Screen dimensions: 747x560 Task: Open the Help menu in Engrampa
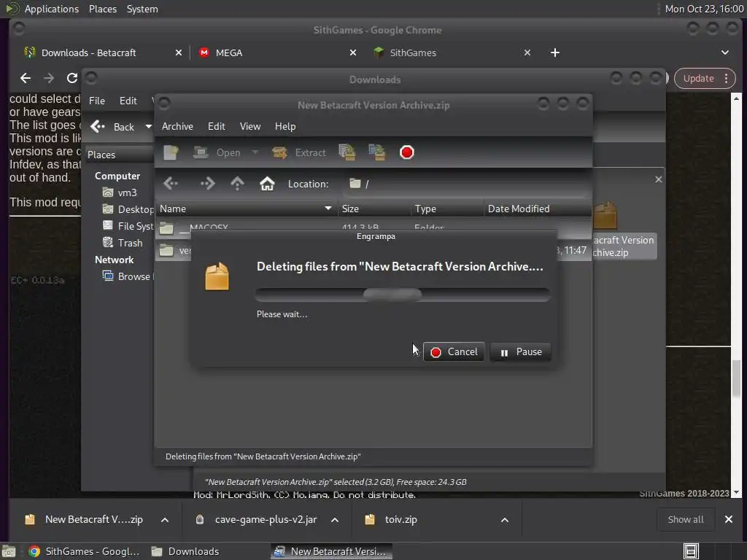pos(285,126)
